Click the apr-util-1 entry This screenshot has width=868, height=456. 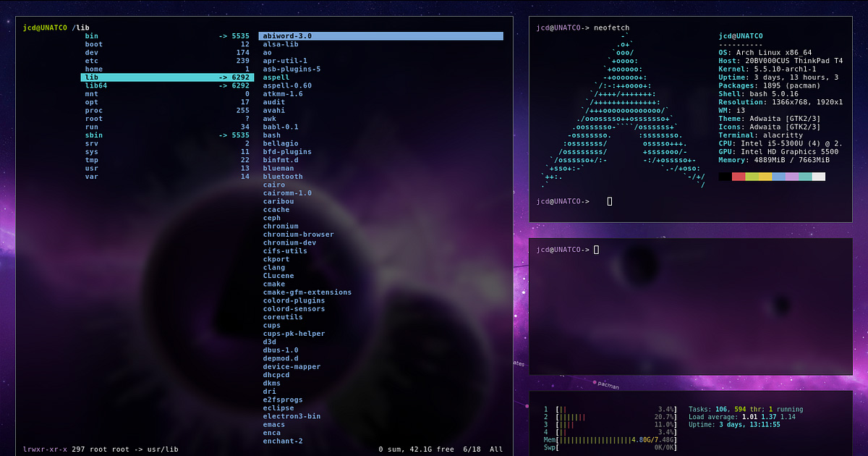click(x=285, y=61)
